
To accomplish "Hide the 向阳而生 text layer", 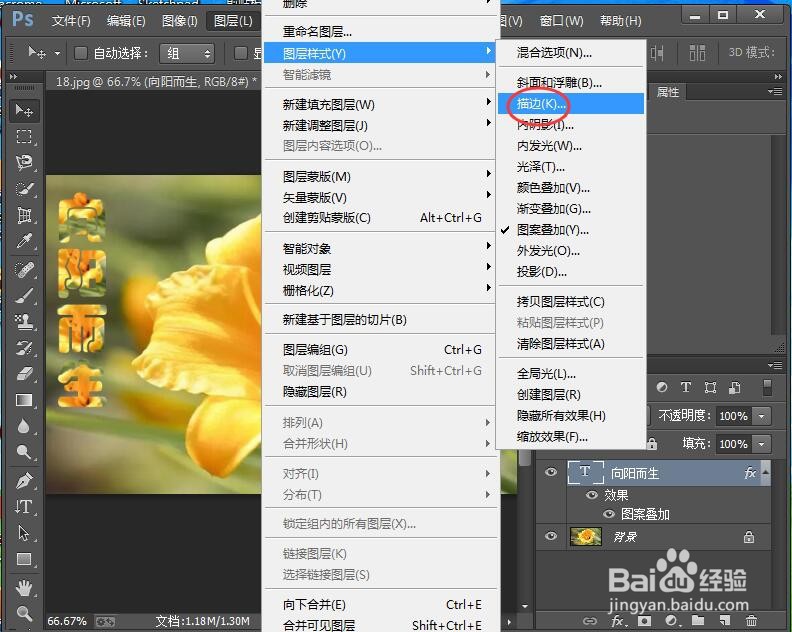I will 551,472.
